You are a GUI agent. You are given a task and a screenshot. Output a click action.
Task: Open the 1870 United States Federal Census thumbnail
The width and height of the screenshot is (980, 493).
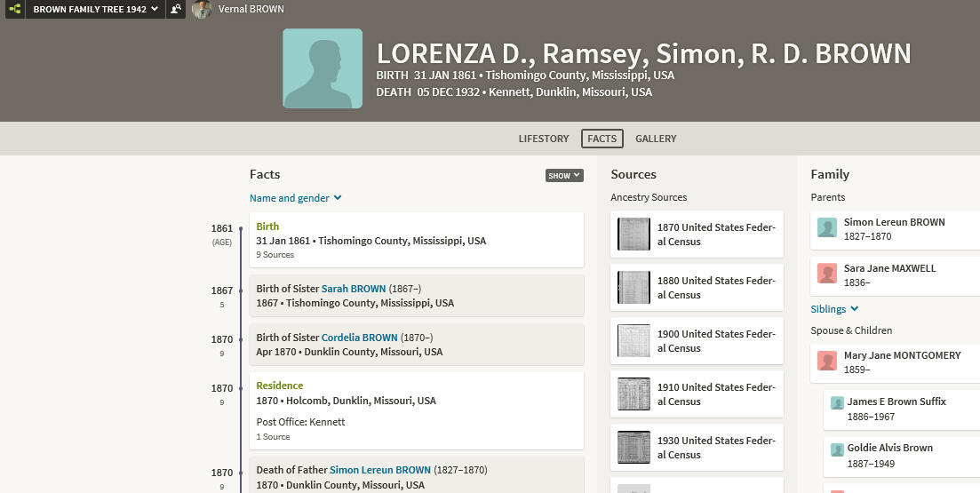coord(633,235)
